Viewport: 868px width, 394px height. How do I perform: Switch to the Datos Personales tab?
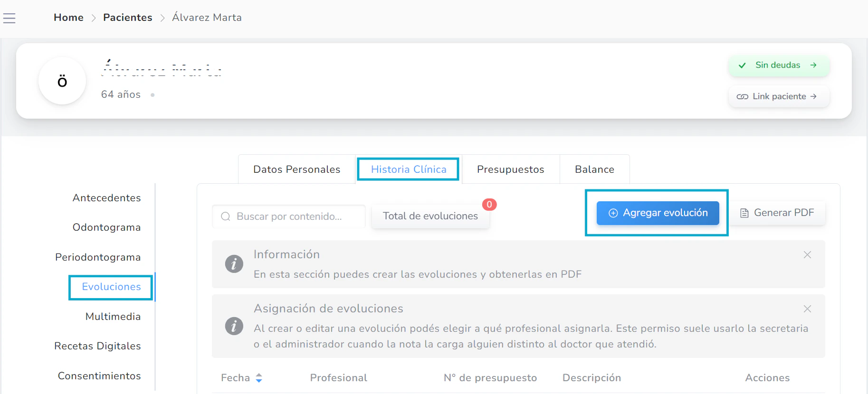(297, 169)
